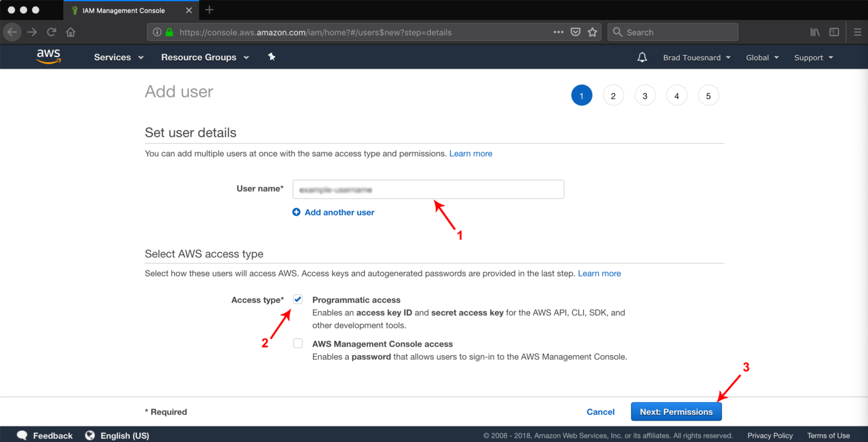Jump to wizard step 4
Image resolution: width=868 pixels, height=442 pixels.
[x=676, y=95]
